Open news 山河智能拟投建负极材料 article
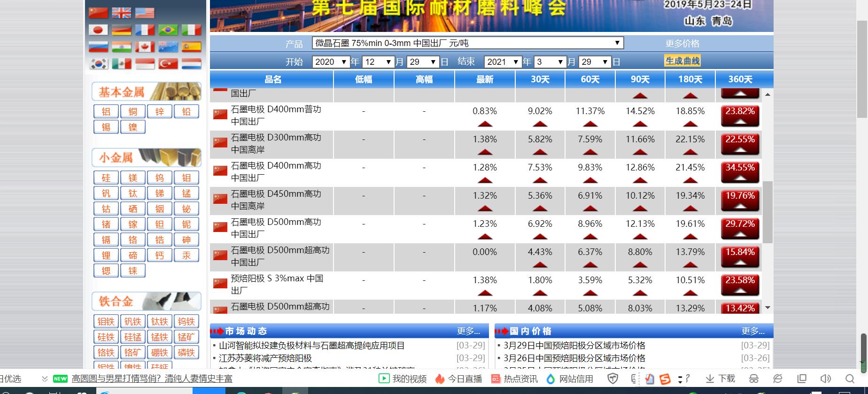The height and width of the screenshot is (394, 868). (x=312, y=346)
